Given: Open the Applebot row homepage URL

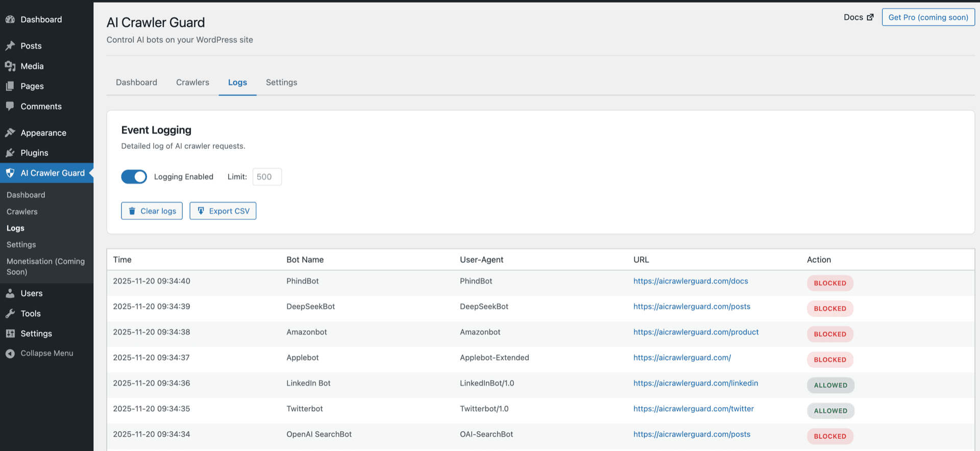Looking at the screenshot, I should tap(682, 358).
